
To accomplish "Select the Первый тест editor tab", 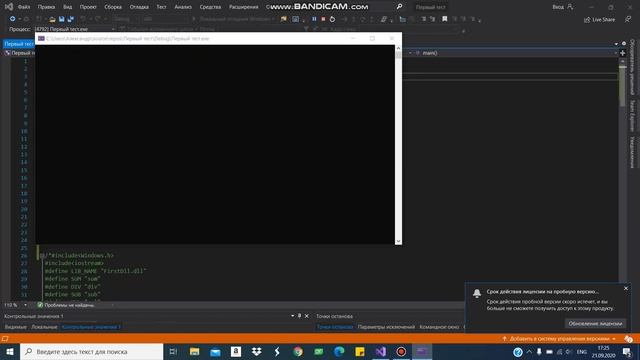I will point(19,44).
